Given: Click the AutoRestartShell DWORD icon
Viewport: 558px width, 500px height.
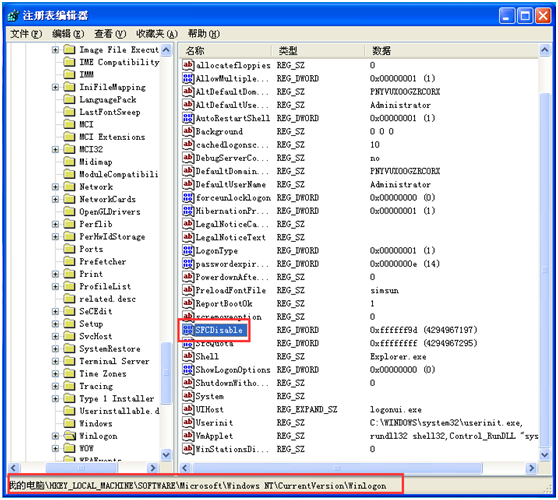Looking at the screenshot, I should [188, 118].
